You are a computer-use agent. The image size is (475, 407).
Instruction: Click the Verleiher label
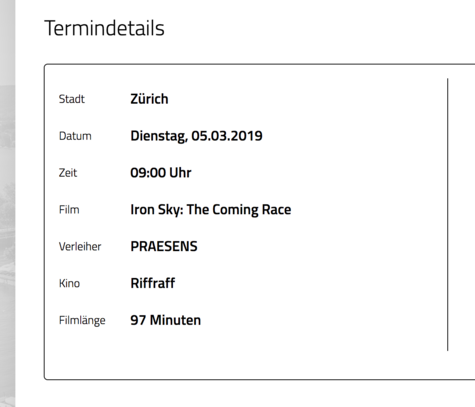[x=80, y=247]
